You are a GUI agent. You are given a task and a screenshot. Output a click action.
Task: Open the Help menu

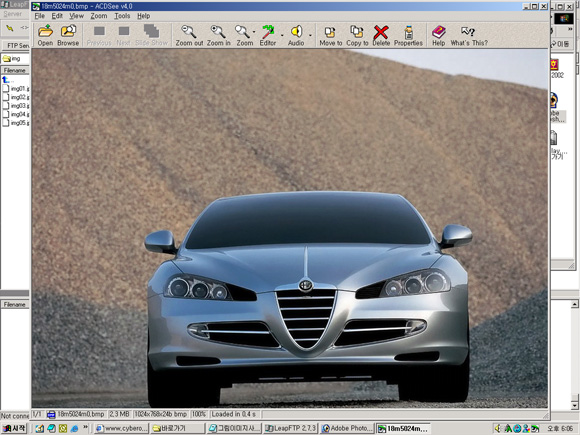[x=144, y=16]
